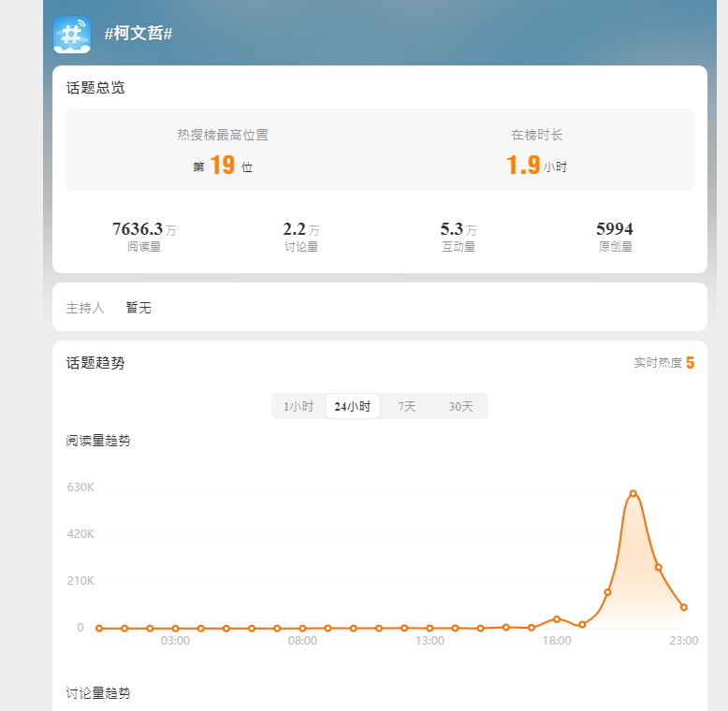This screenshot has width=728, height=711.
Task: Click the 7636.3万 阅读量 figure
Action: pos(144,237)
